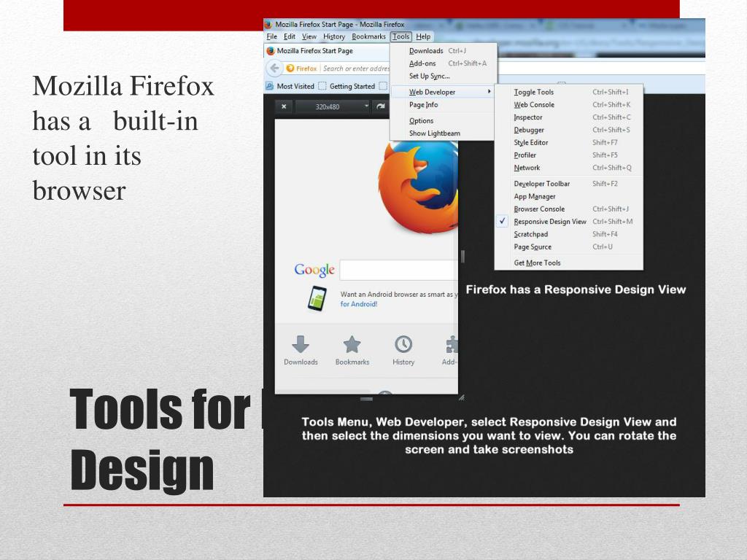This screenshot has height=560, width=747.
Task: Select the Mozilla Firefox Start Page tab
Action: (326, 51)
